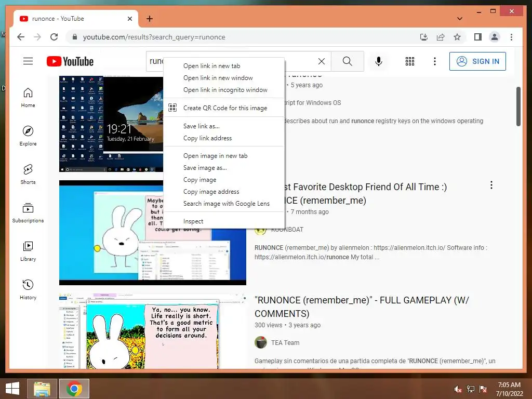This screenshot has width=532, height=399.
Task: Open "RUNONCE (remember_me)" FULL GAMEPLAY video title
Action: click(362, 307)
